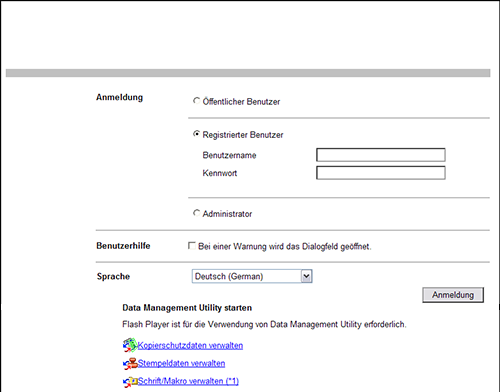The height and width of the screenshot is (392, 500).
Task: Open the Stempeldaten verwalten link
Action: (181, 363)
